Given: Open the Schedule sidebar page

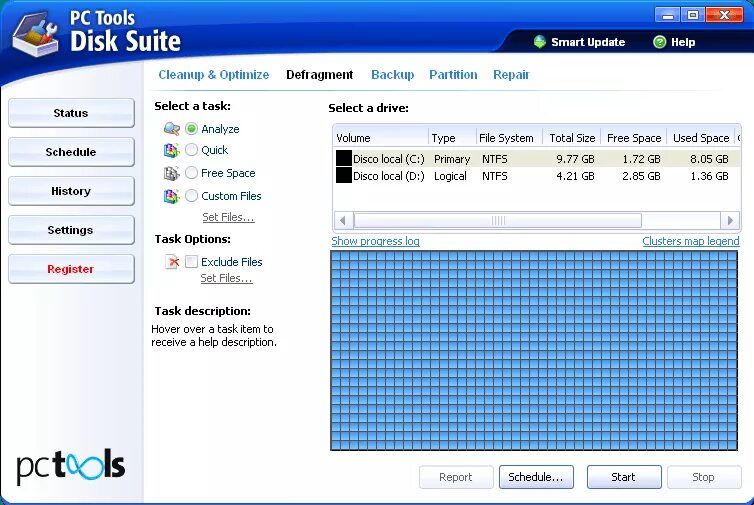Looking at the screenshot, I should (x=71, y=152).
